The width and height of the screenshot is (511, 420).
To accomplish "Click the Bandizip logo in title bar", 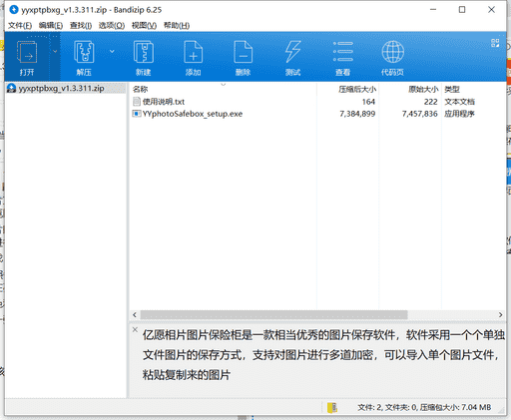I will pos(14,9).
